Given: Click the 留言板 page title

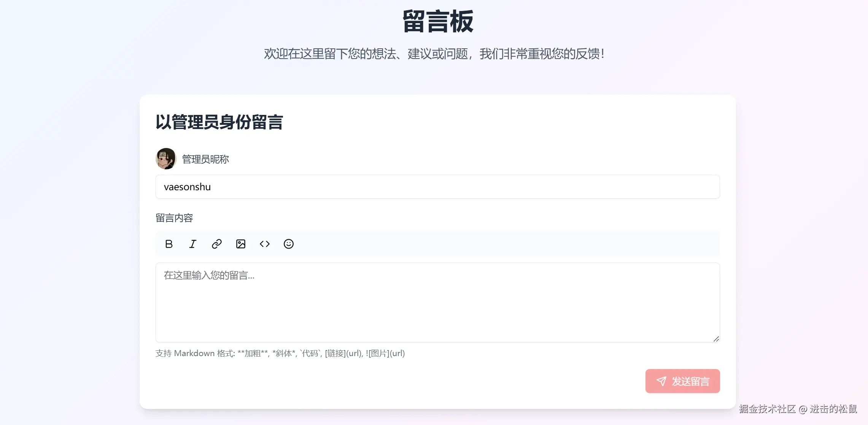Looking at the screenshot, I should 438,22.
